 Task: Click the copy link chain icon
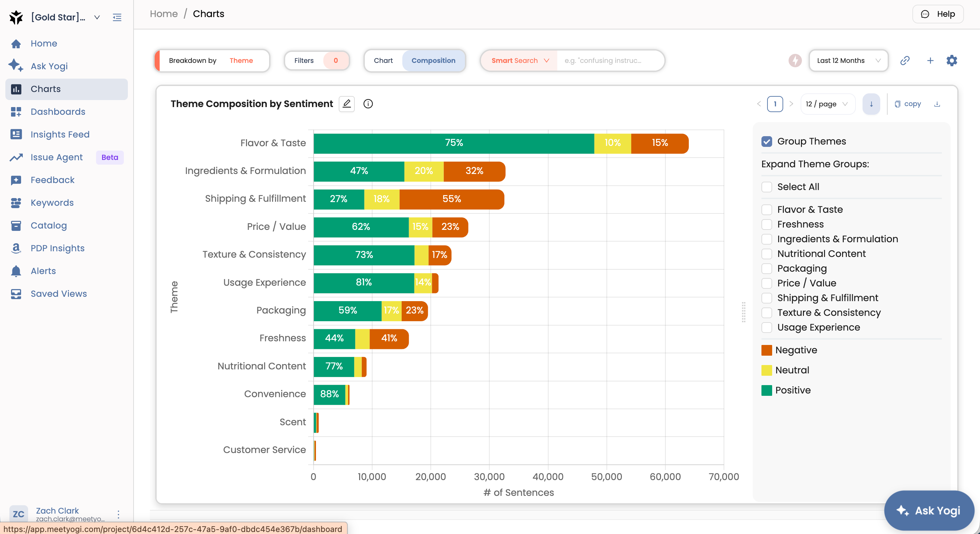905,61
